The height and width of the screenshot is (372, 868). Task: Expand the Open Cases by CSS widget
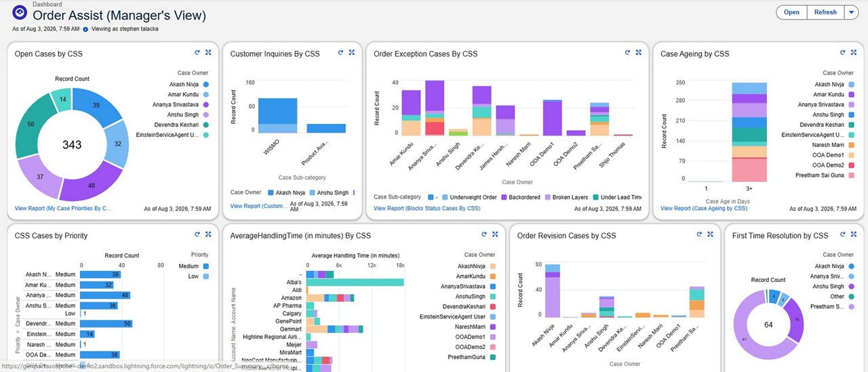tap(208, 52)
